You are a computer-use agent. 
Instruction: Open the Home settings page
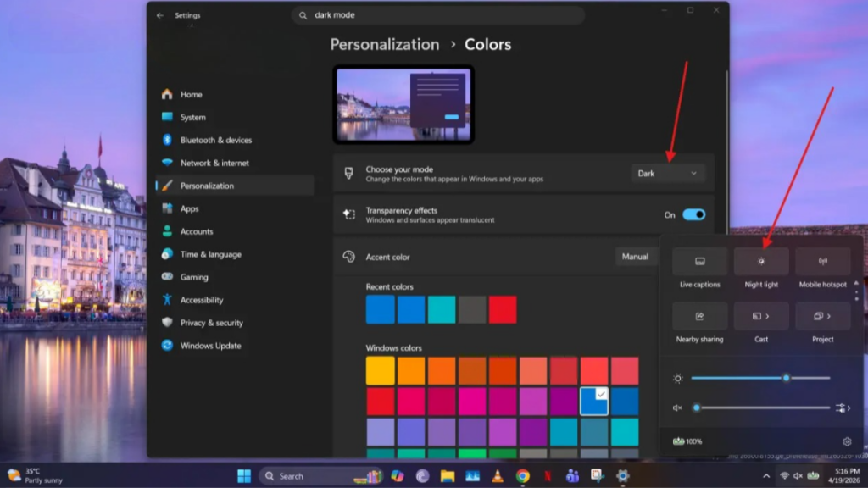(236, 95)
